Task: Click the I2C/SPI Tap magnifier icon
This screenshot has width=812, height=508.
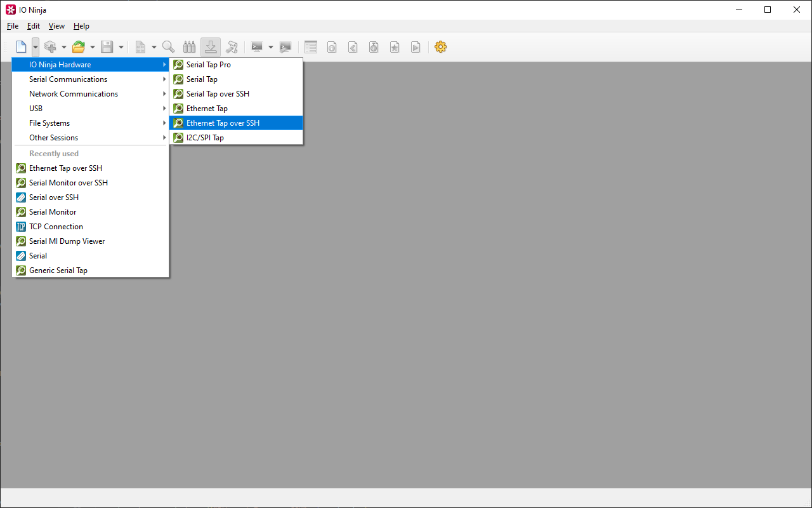Action: point(178,138)
